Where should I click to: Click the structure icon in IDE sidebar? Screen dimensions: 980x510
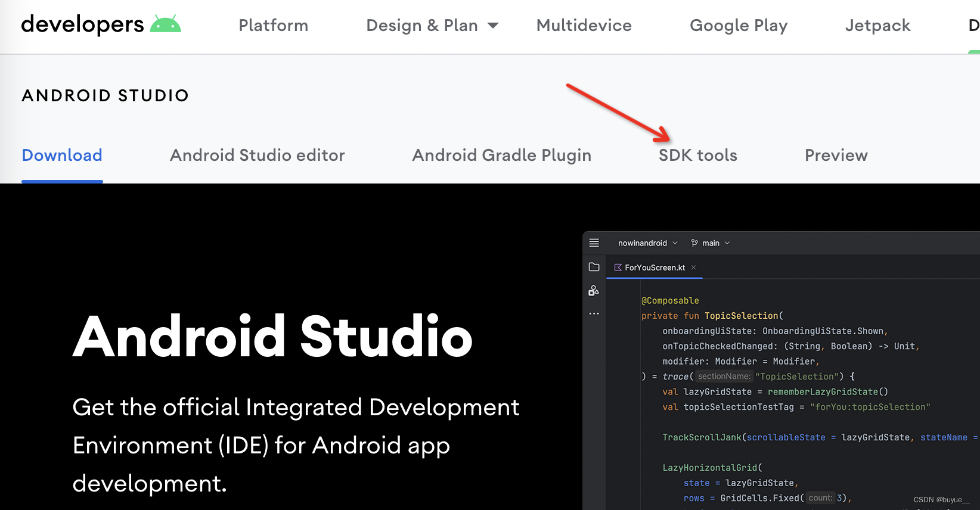click(594, 290)
